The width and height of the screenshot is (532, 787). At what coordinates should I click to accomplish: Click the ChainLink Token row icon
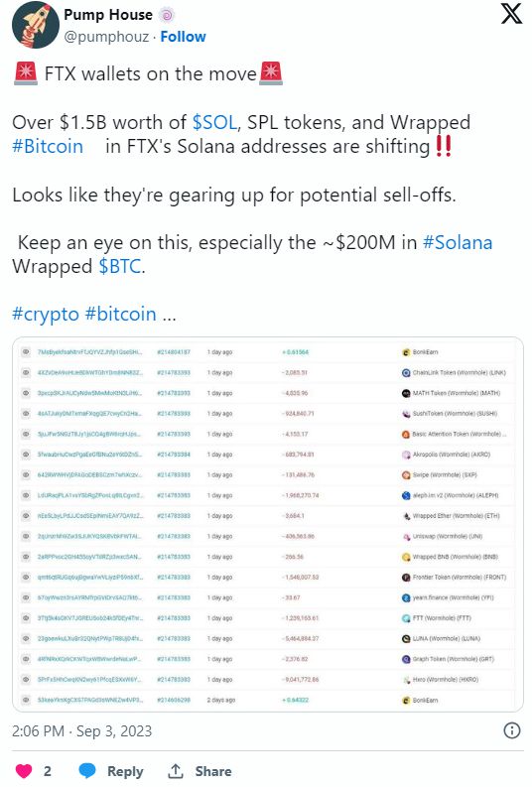pos(406,373)
